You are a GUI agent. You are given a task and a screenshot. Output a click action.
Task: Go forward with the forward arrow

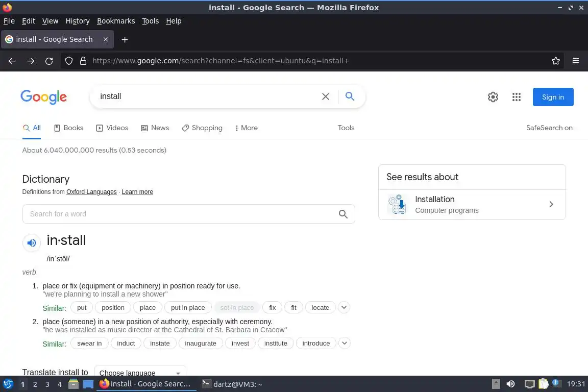pyautogui.click(x=31, y=61)
